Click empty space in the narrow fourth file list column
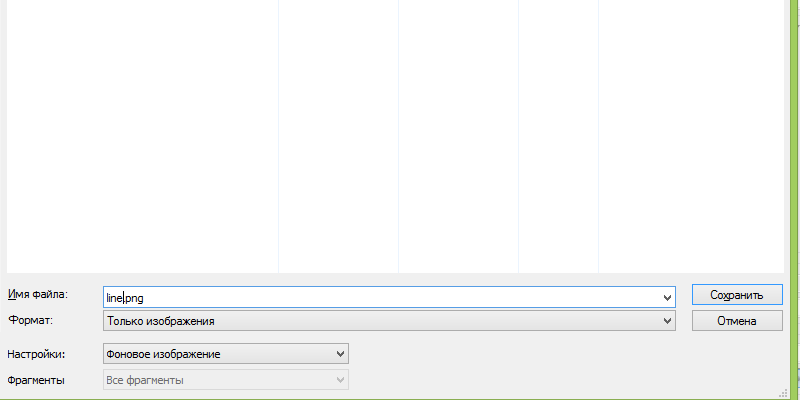Screen dimensions: 800x400 [x=558, y=130]
